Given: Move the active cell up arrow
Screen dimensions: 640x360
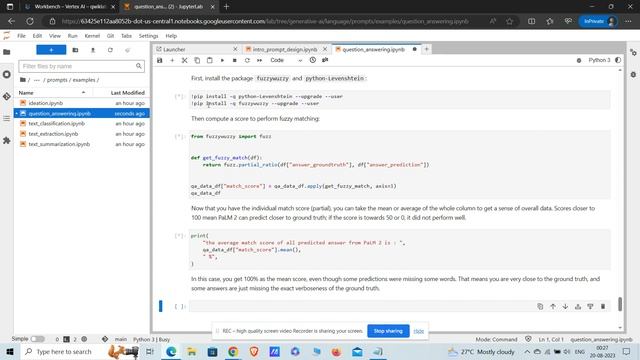Looking at the screenshot, I should 553,307.
